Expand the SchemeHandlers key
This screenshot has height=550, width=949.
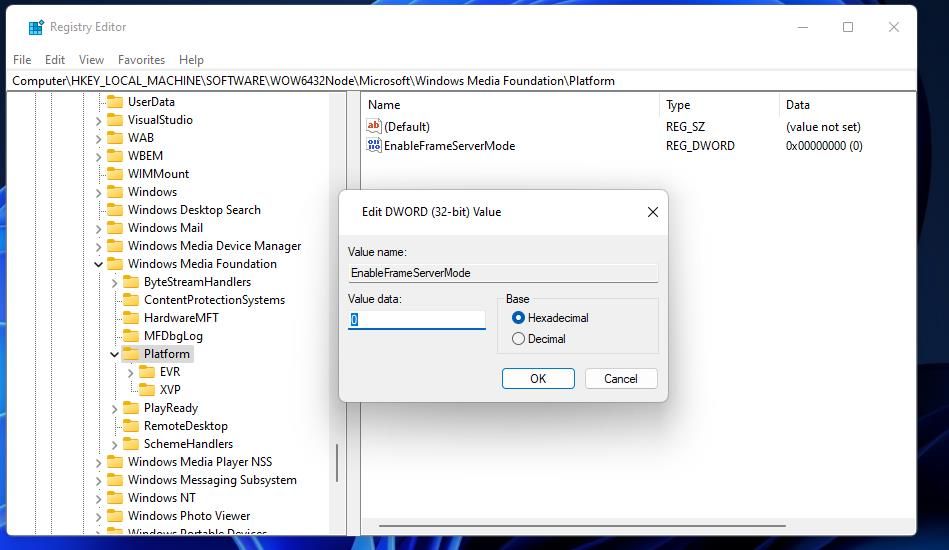tap(114, 445)
